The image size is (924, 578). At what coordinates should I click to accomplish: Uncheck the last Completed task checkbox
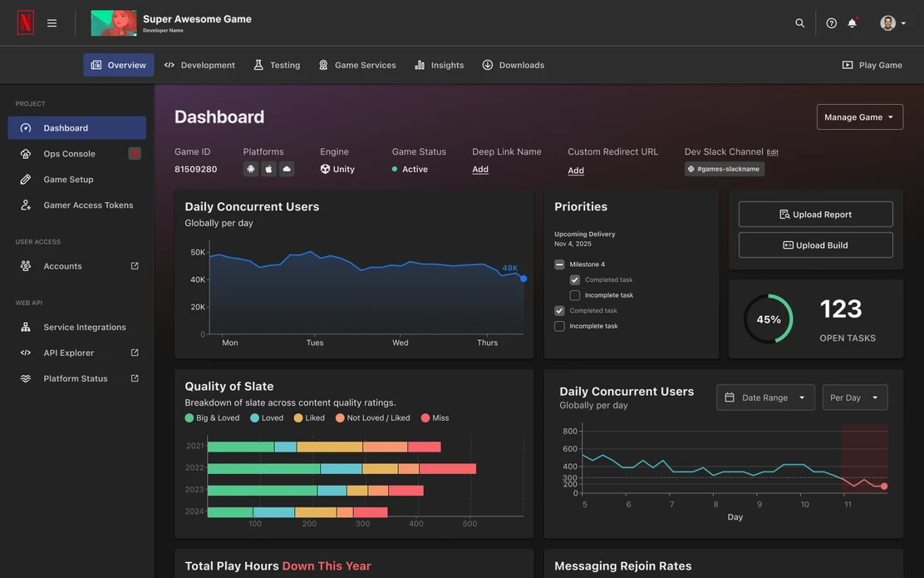pyautogui.click(x=559, y=310)
